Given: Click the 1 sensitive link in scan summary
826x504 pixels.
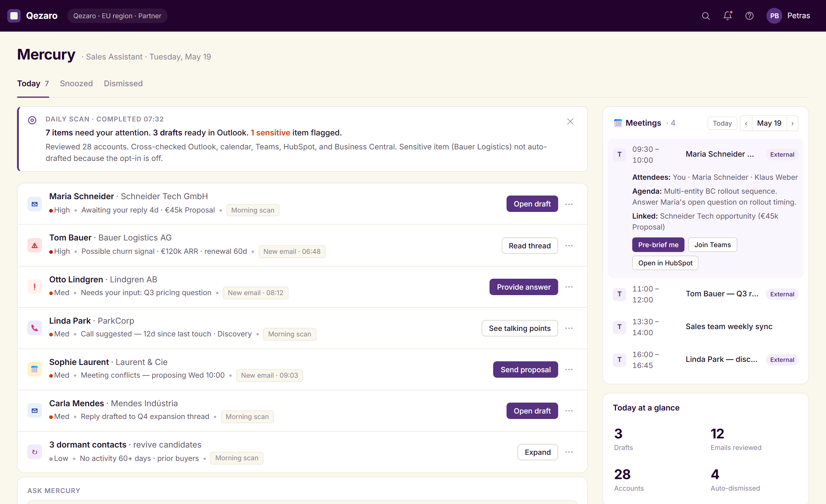Looking at the screenshot, I should pyautogui.click(x=270, y=133).
